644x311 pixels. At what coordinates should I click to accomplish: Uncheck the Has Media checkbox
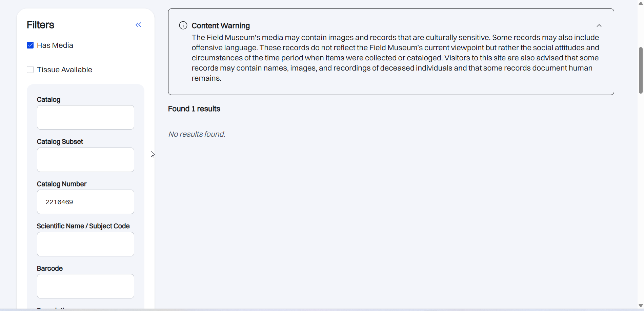[x=30, y=45]
